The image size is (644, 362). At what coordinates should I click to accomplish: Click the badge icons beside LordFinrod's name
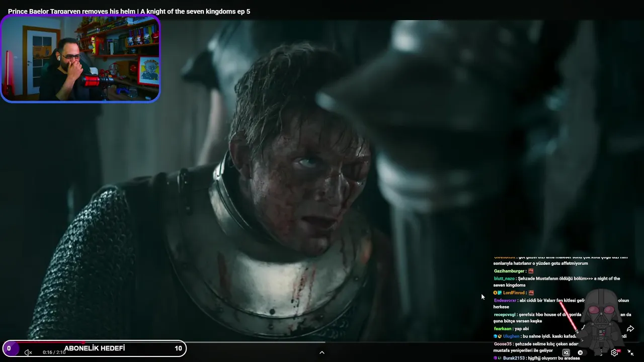pos(498,293)
